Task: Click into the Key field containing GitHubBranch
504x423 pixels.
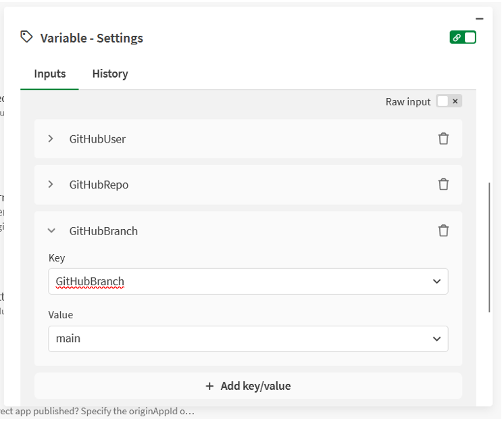Action: [x=248, y=282]
